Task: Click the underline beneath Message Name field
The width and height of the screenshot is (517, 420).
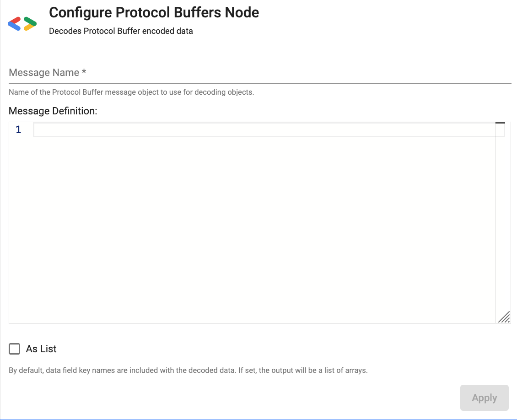Action: click(x=260, y=83)
